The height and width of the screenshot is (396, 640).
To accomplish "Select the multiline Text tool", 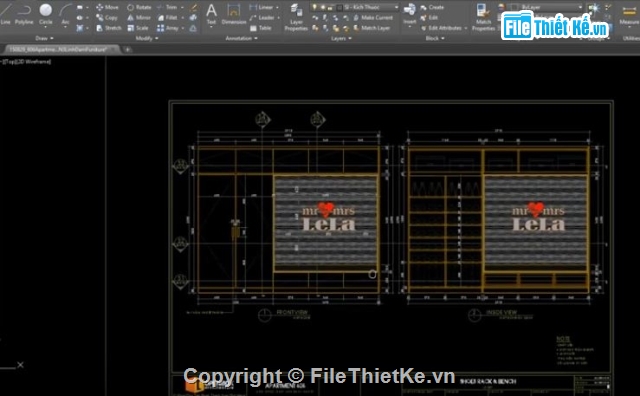I will pos(211,13).
